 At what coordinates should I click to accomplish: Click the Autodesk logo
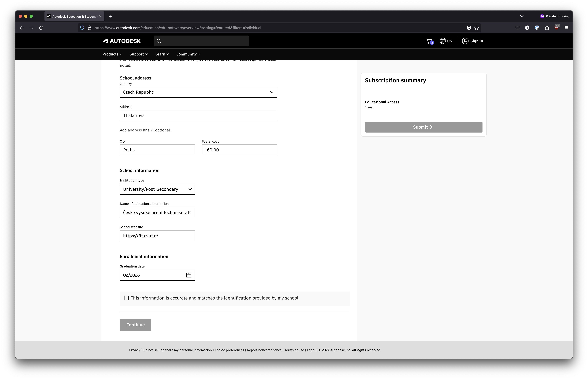click(122, 41)
